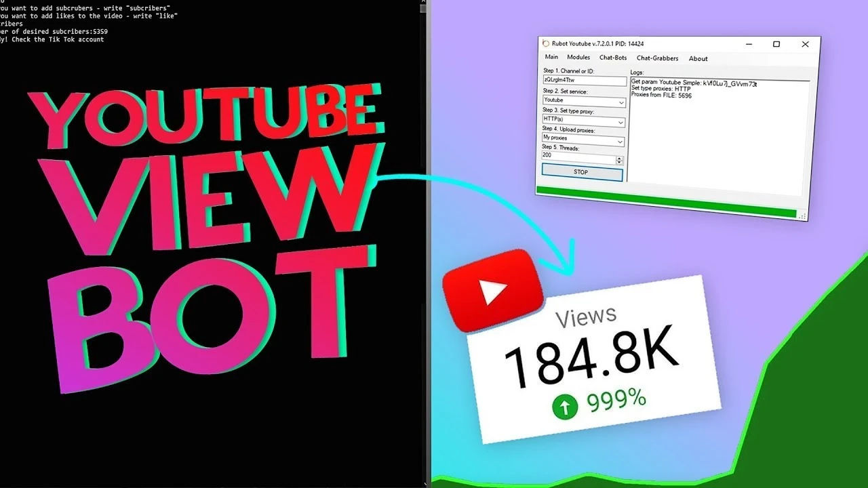Click the Threads spinner arrows
The image size is (868, 488).
[x=619, y=161]
